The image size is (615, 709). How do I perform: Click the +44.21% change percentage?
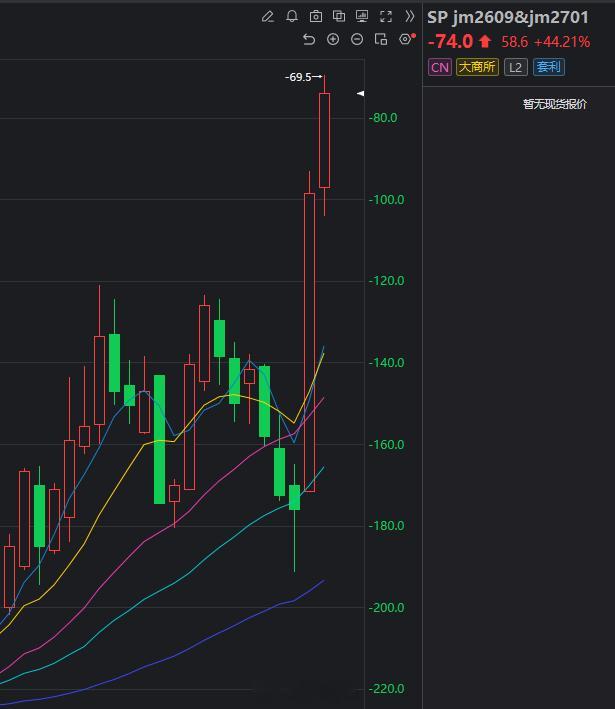pos(562,42)
